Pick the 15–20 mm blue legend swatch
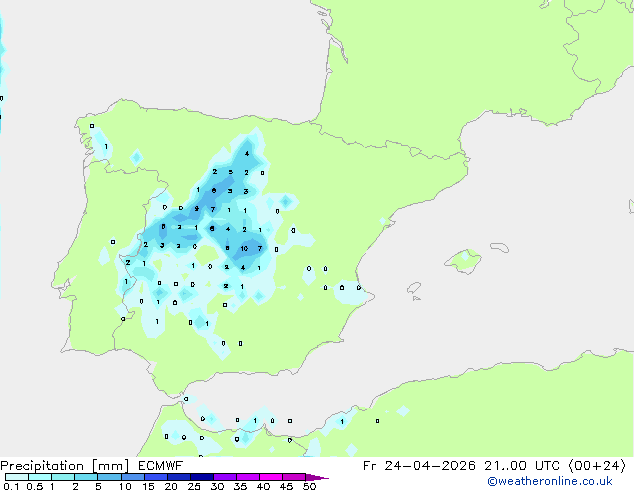The height and width of the screenshot is (490, 634). tap(155, 477)
